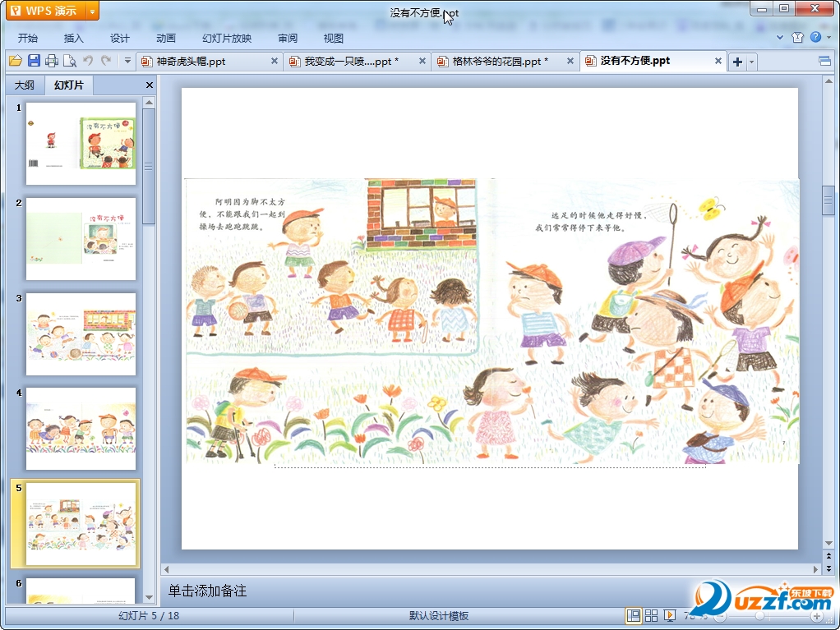Expand the WPS 演示 button dropdown arrow
The height and width of the screenshot is (630, 840).
pos(92,11)
